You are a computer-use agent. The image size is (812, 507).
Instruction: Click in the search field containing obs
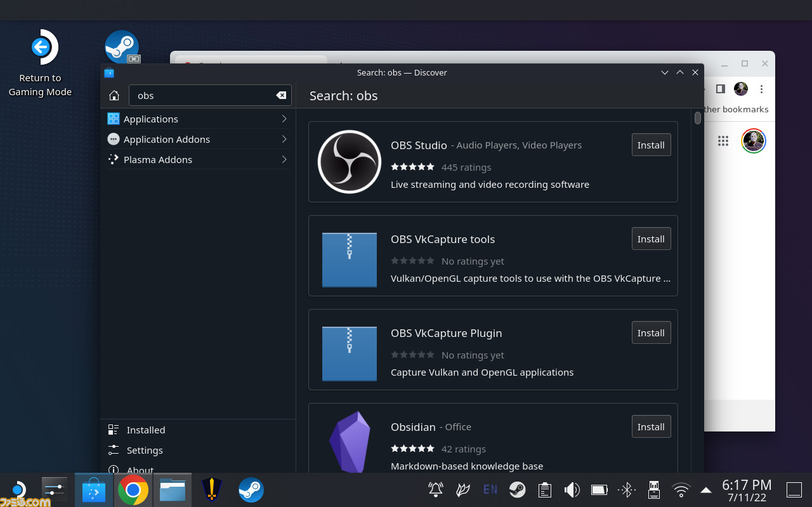210,96
